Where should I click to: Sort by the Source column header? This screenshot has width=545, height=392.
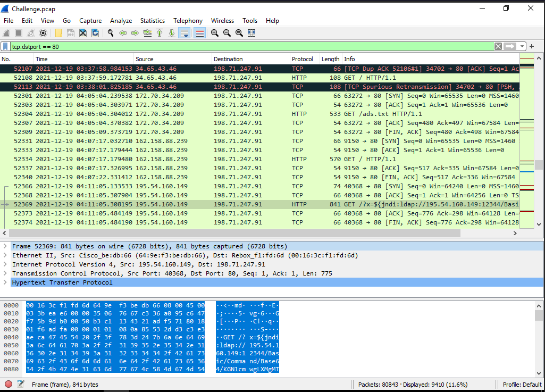173,59
